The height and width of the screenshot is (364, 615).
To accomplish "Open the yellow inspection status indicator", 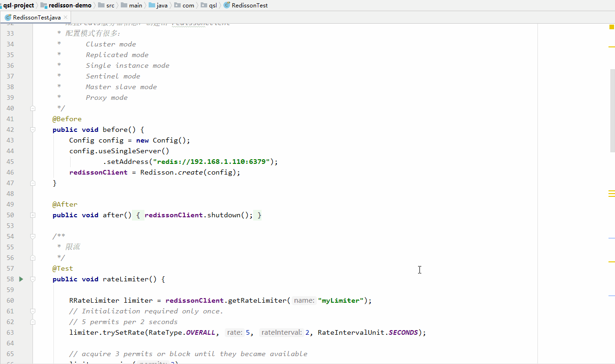I will coord(612,27).
